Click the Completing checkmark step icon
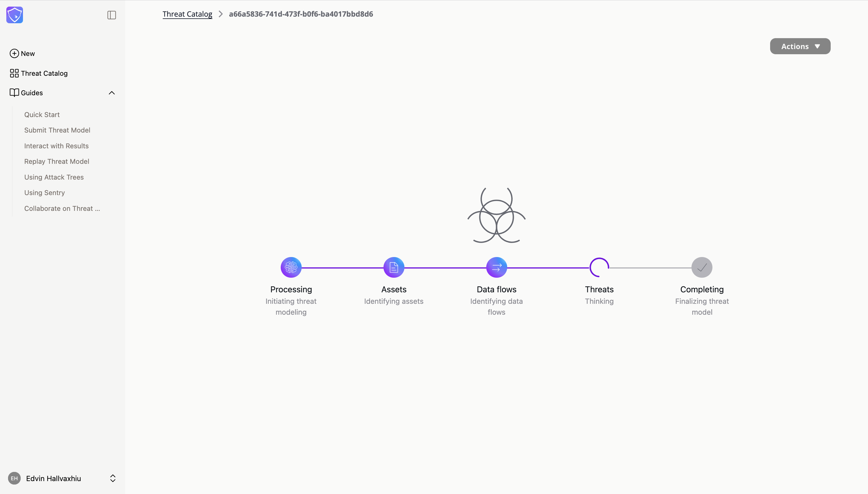Screen dimensions: 868x494 702,267
